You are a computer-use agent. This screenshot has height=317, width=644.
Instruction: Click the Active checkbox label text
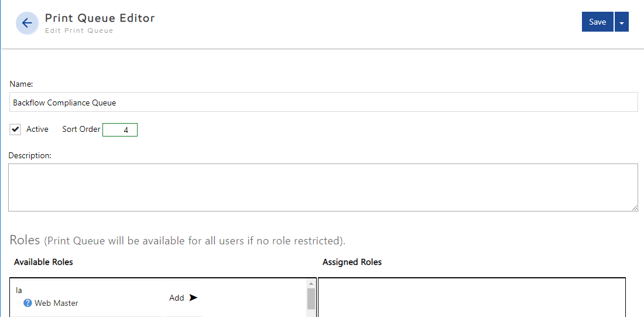click(x=37, y=129)
